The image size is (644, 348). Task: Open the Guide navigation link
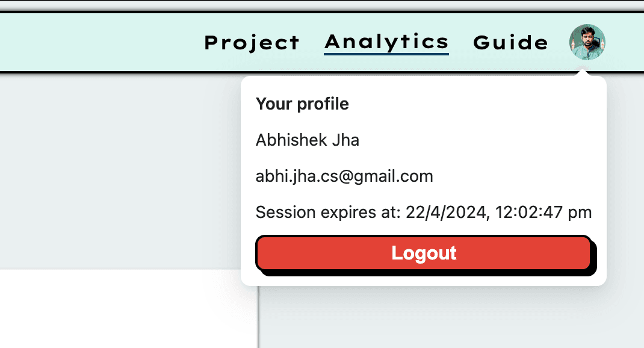coord(510,43)
